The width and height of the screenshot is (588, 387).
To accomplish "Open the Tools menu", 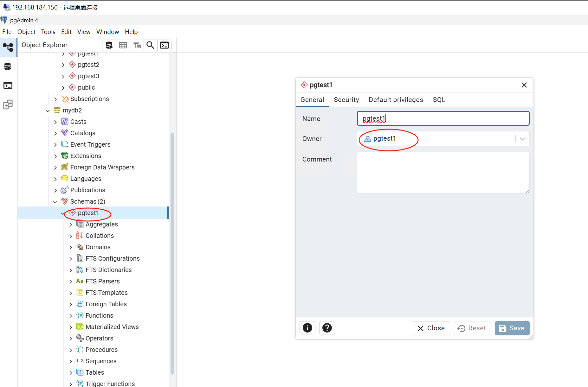I will [x=48, y=32].
